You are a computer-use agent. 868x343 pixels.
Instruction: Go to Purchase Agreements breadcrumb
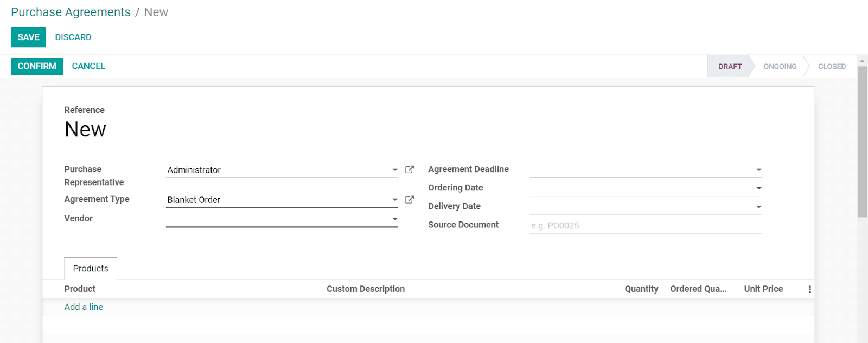(x=71, y=12)
